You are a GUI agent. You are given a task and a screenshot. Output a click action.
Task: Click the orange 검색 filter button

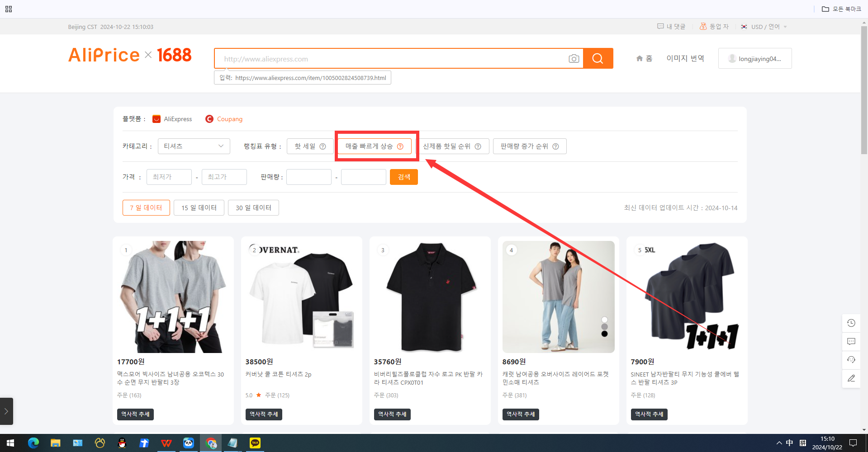click(x=404, y=177)
